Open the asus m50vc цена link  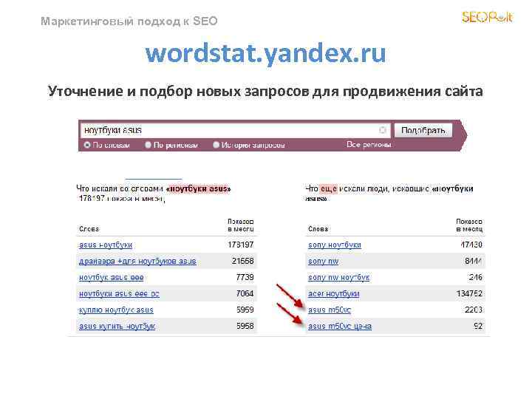[x=340, y=327]
